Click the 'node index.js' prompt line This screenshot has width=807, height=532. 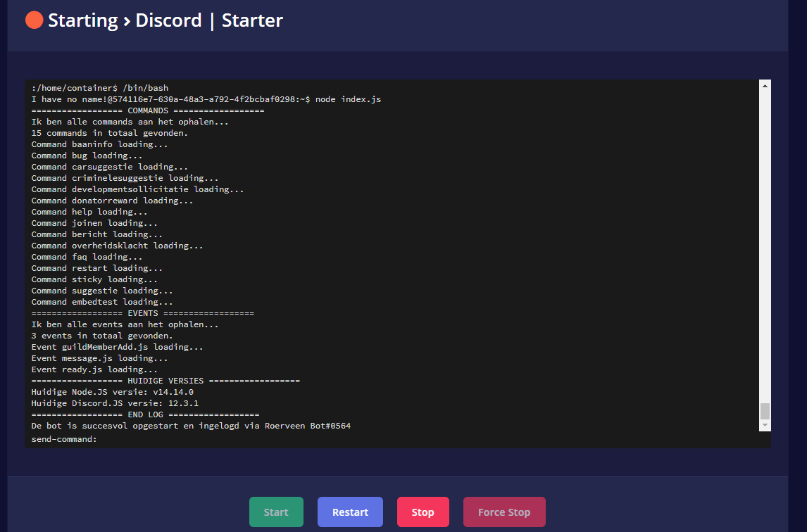[x=206, y=99]
